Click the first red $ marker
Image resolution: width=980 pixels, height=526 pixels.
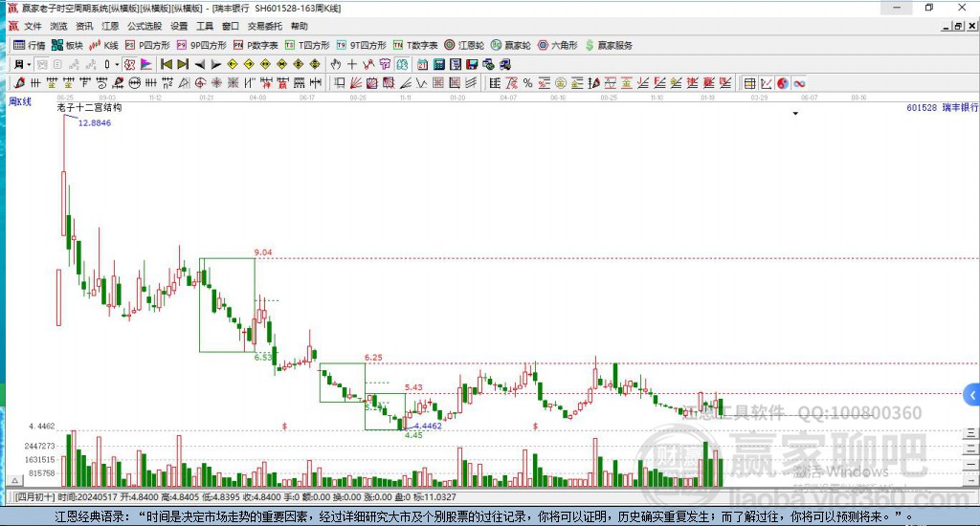[x=284, y=426]
